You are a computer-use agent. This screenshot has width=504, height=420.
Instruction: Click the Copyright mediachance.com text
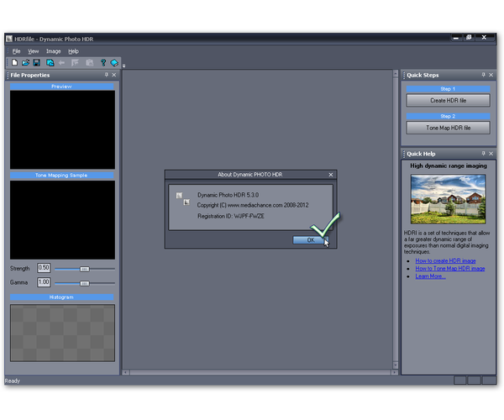tap(253, 205)
